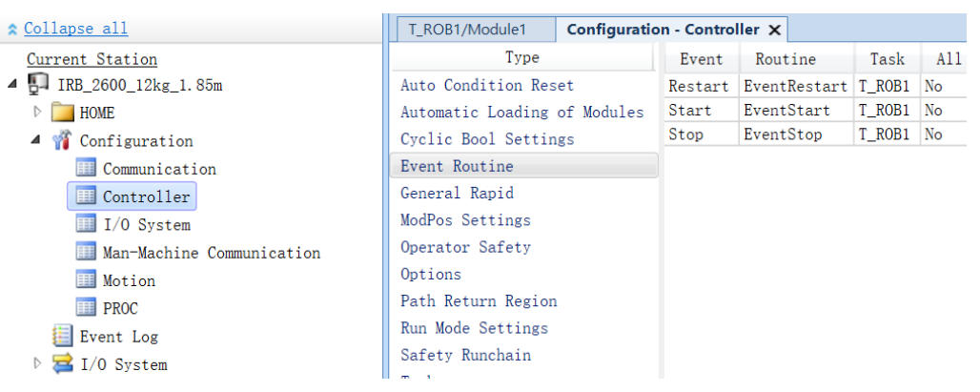Click the PROC configuration table icon
The height and width of the screenshot is (392, 980).
point(88,308)
